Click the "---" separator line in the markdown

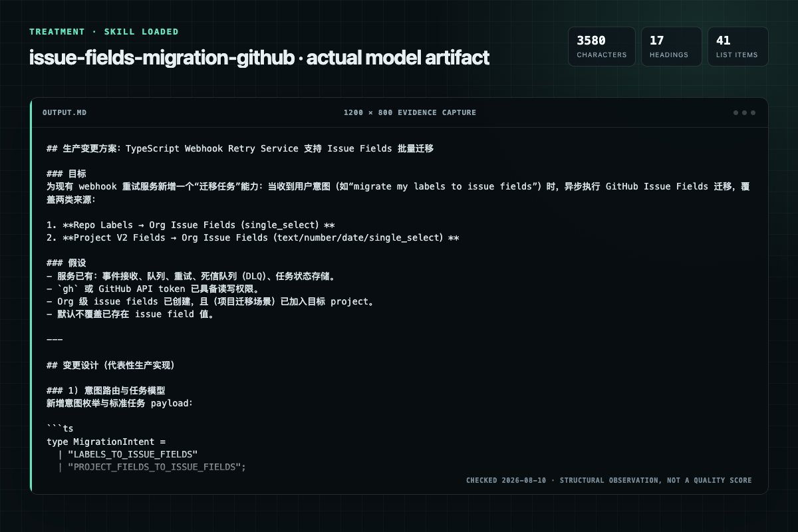[55, 340]
